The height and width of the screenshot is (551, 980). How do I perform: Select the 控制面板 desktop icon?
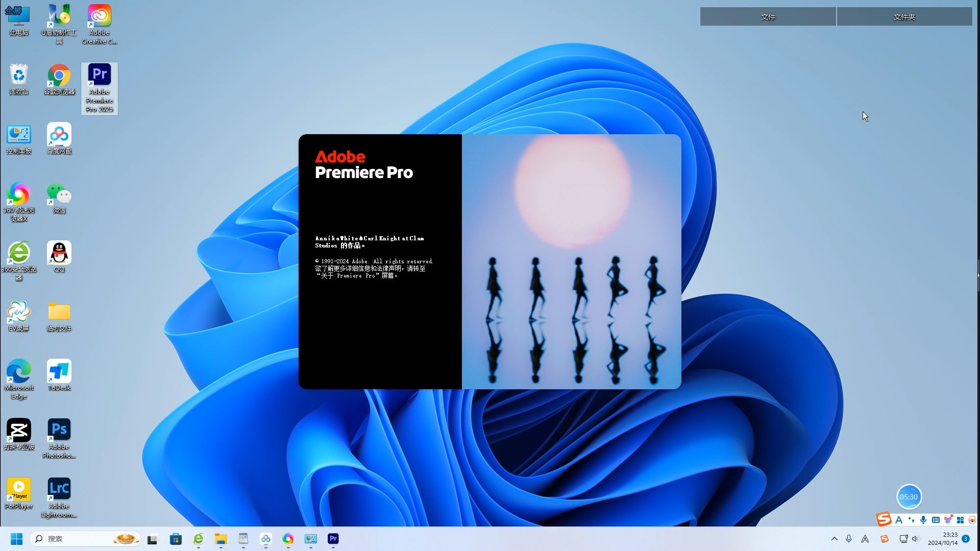[19, 139]
